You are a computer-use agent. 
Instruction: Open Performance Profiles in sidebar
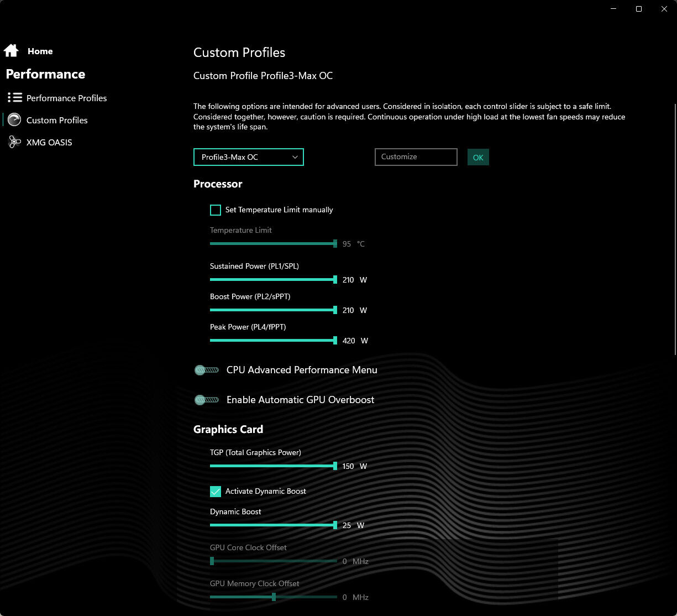click(66, 98)
